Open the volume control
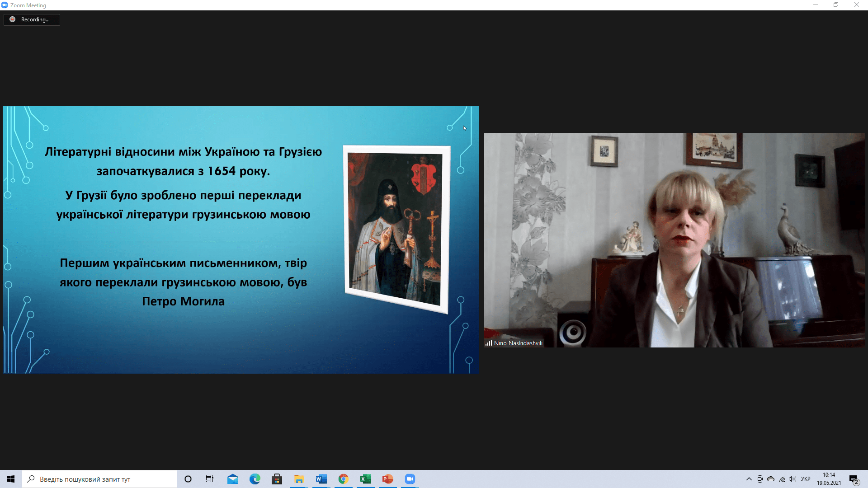The image size is (868, 488). click(792, 479)
